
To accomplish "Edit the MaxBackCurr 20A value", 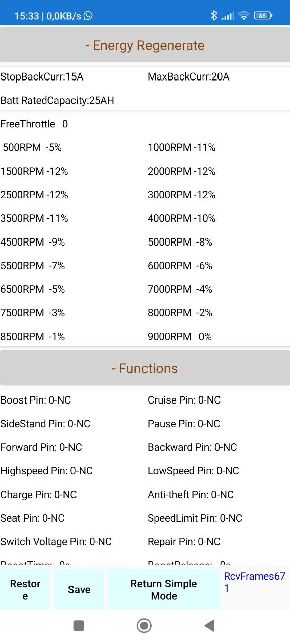I will (x=188, y=77).
